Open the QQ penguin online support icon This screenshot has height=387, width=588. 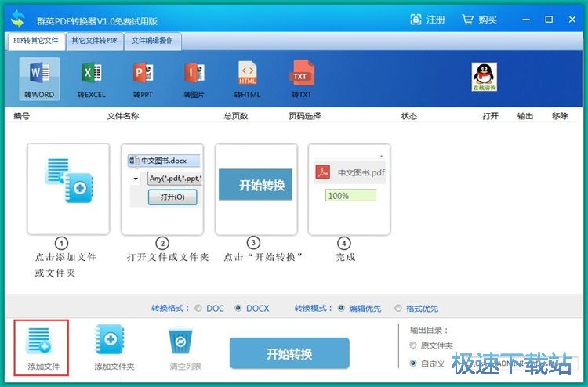(485, 77)
